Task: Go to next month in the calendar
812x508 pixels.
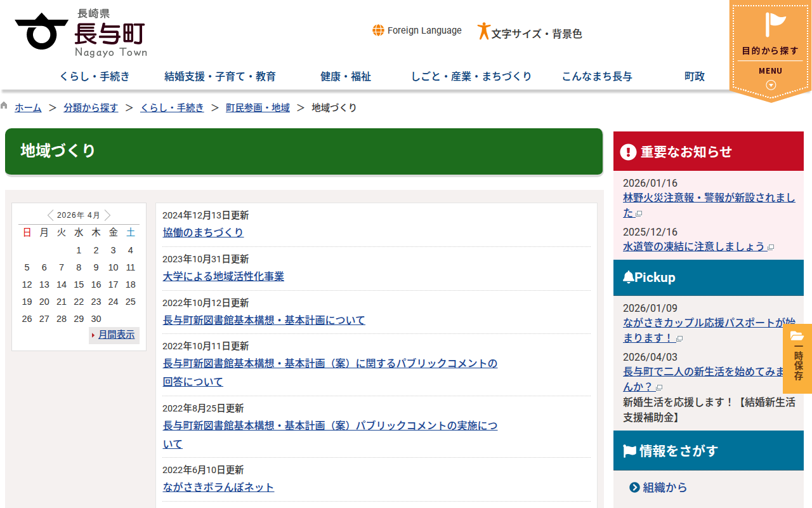Action: click(x=107, y=215)
